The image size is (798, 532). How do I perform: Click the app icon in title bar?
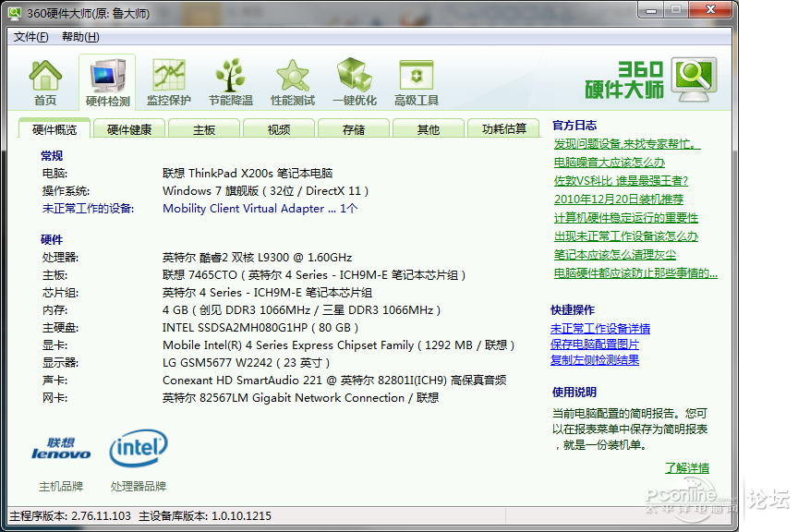coord(16,13)
